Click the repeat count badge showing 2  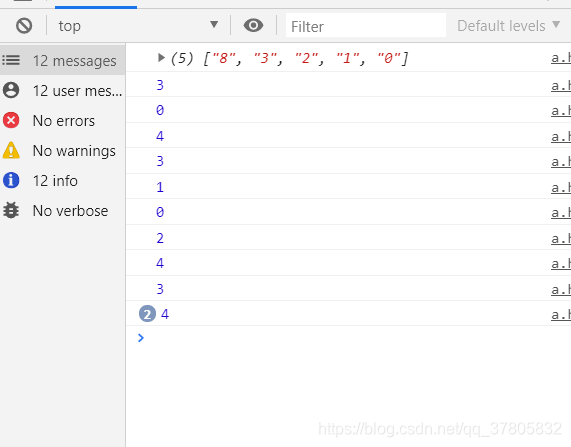pyautogui.click(x=147, y=314)
